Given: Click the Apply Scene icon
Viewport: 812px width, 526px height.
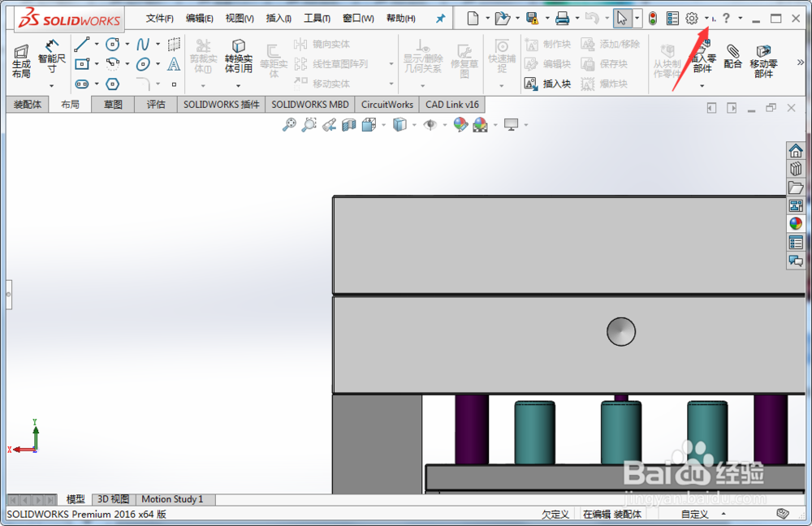Looking at the screenshot, I should click(481, 125).
